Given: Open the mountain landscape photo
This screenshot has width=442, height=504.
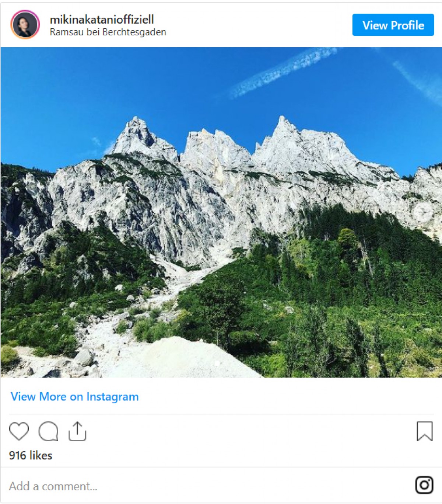Looking at the screenshot, I should point(221,212).
